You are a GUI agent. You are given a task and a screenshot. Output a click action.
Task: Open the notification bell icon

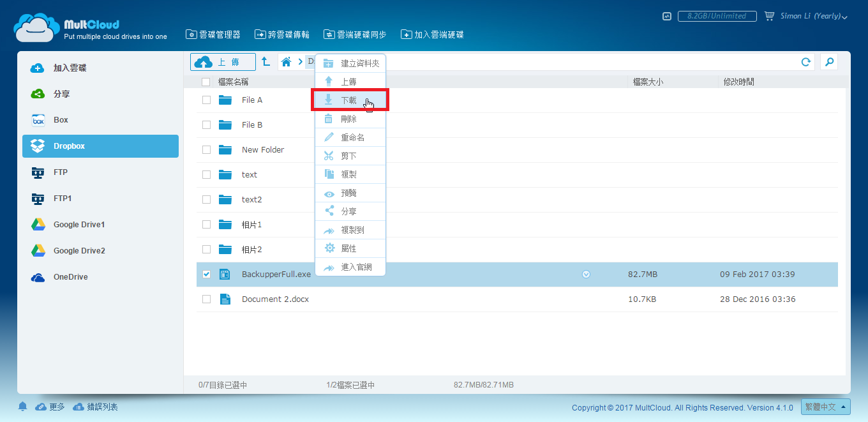(x=23, y=407)
